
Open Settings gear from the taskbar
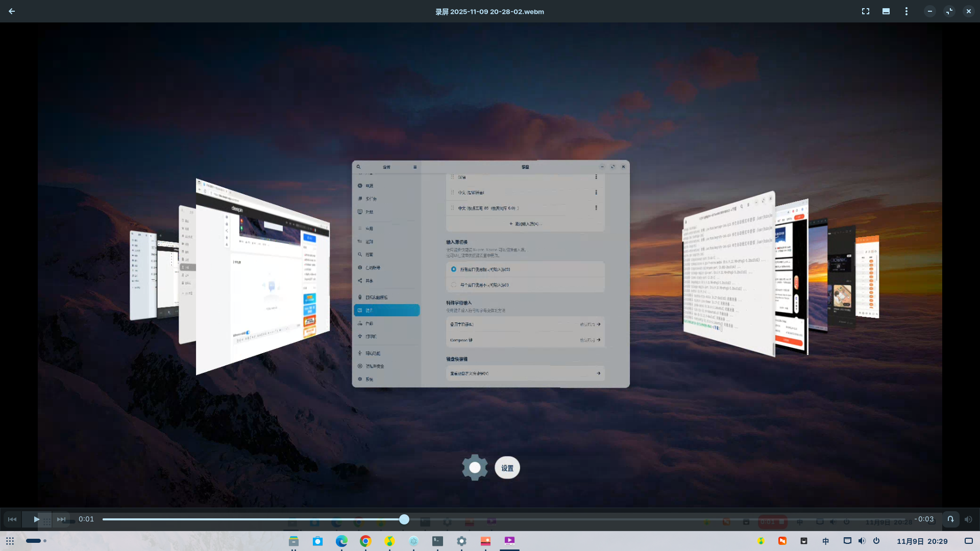(x=461, y=541)
